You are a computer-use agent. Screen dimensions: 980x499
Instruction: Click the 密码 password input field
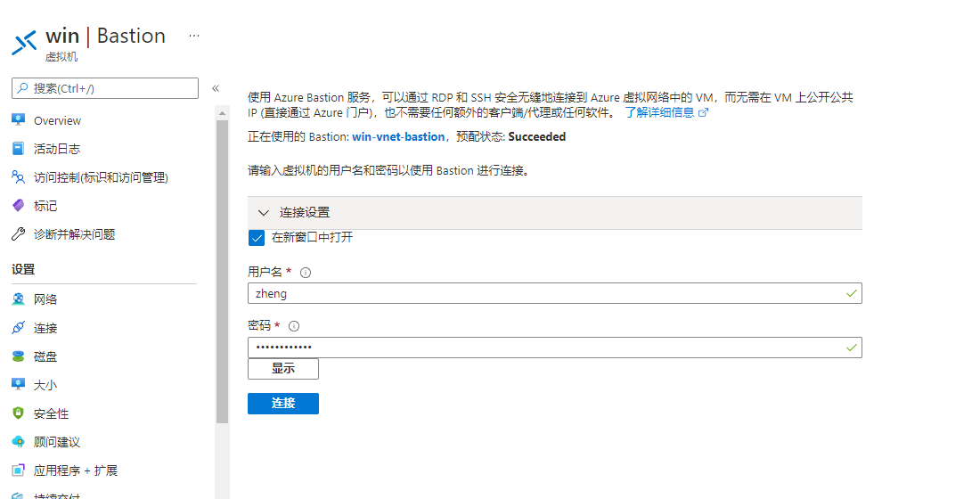coord(543,347)
